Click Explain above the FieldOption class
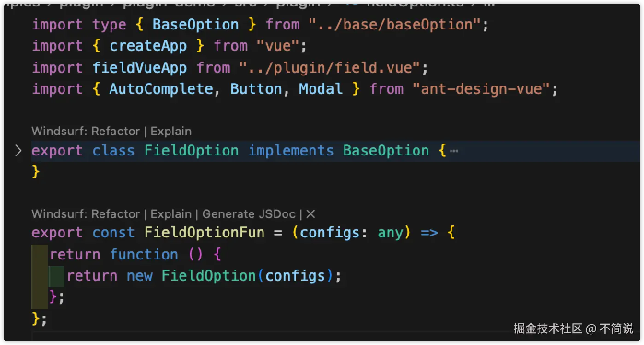The height and width of the screenshot is (345, 644). [171, 131]
